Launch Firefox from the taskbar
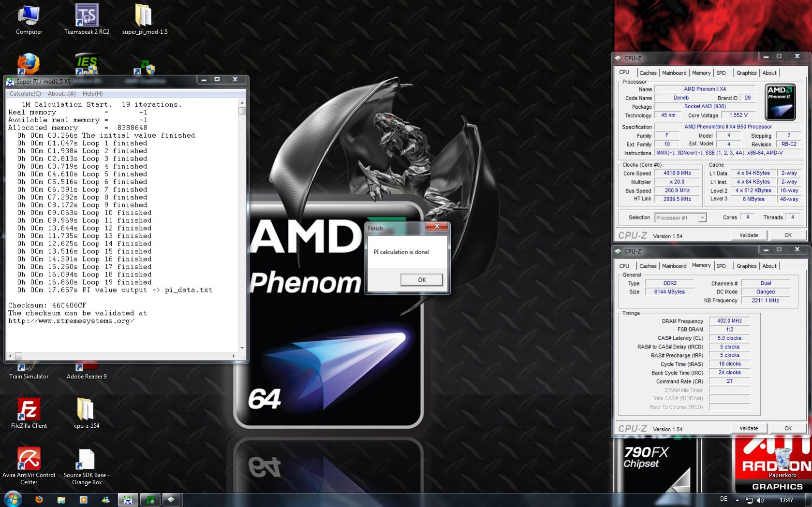This screenshot has width=812, height=507. pyautogui.click(x=39, y=500)
